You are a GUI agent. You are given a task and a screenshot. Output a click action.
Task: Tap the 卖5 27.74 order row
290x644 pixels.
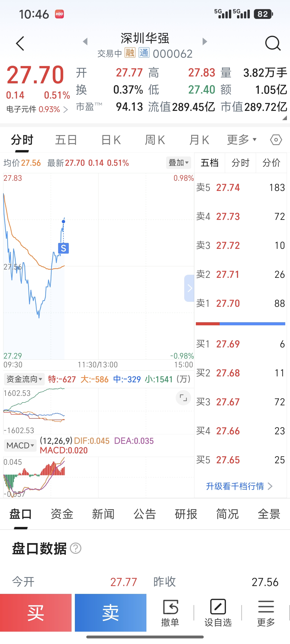click(x=241, y=188)
